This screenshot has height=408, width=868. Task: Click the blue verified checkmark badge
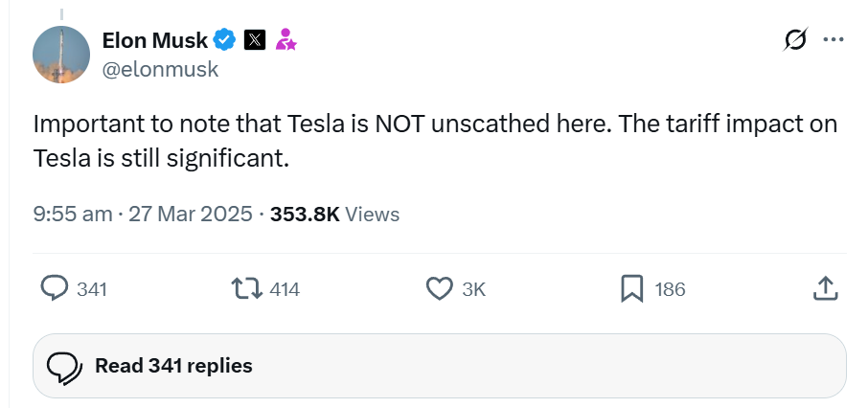click(225, 40)
